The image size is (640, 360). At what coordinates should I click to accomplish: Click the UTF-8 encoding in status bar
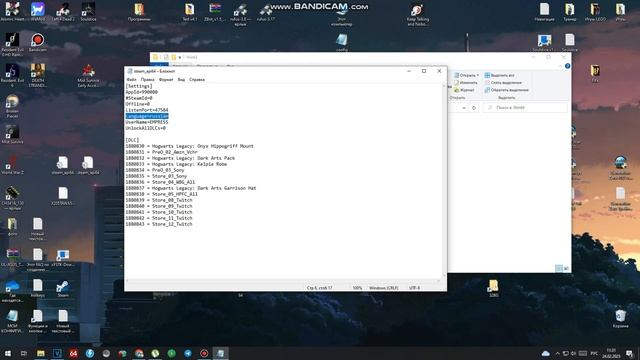pos(414,288)
